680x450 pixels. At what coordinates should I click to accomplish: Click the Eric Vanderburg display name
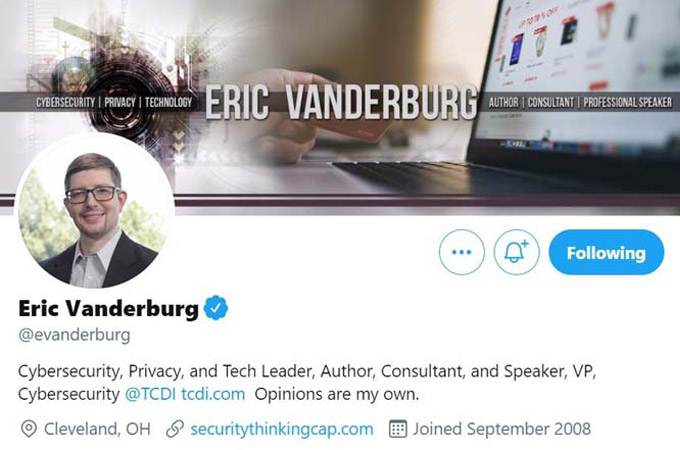point(108,308)
